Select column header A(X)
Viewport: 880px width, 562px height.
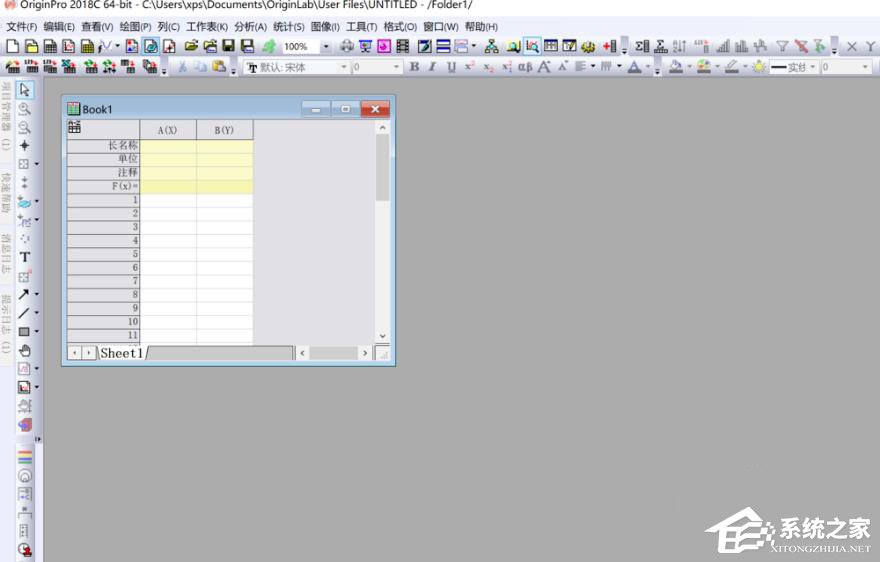point(168,130)
